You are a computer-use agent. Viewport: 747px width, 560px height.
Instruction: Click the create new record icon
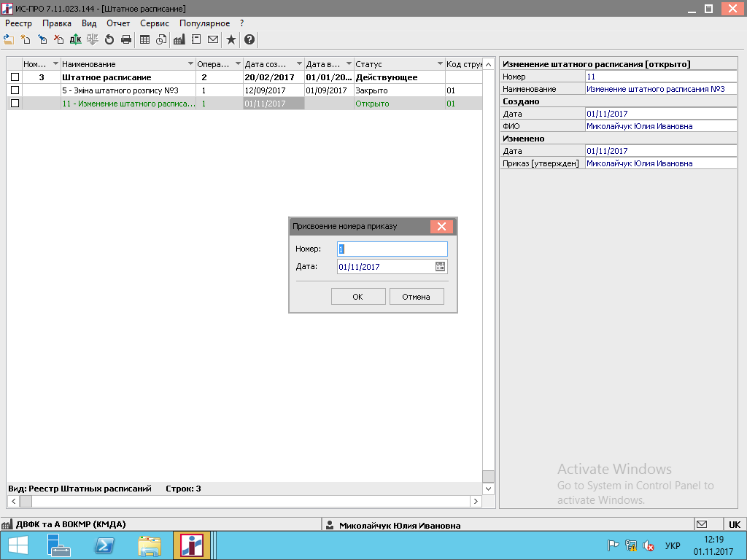[26, 39]
